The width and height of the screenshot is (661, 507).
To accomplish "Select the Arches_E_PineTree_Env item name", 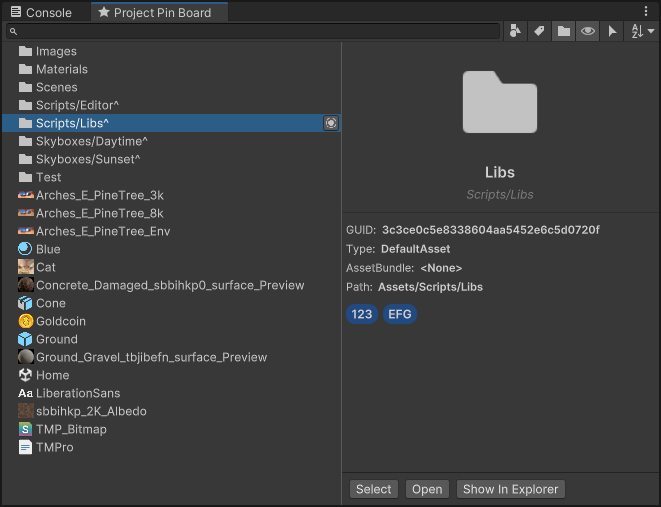I will [103, 231].
